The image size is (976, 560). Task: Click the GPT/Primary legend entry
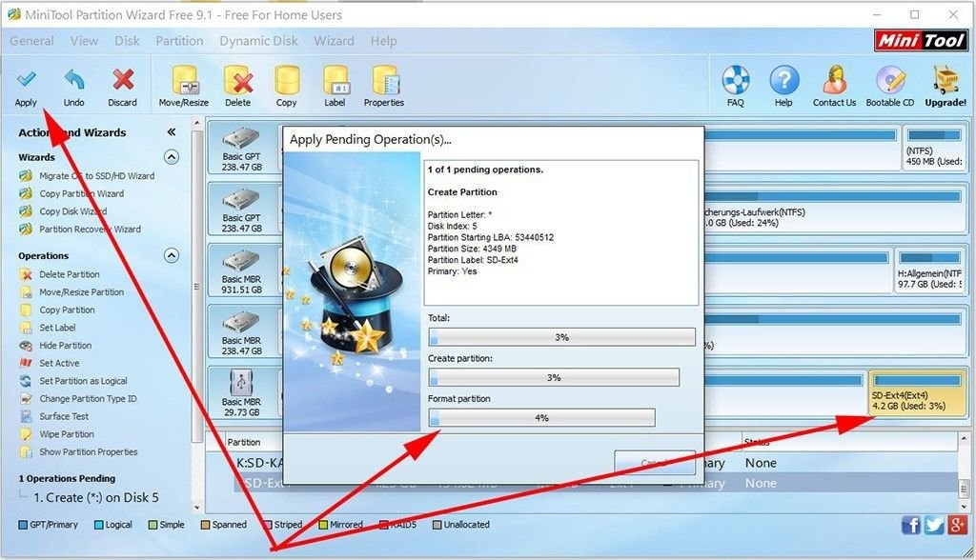[x=49, y=525]
